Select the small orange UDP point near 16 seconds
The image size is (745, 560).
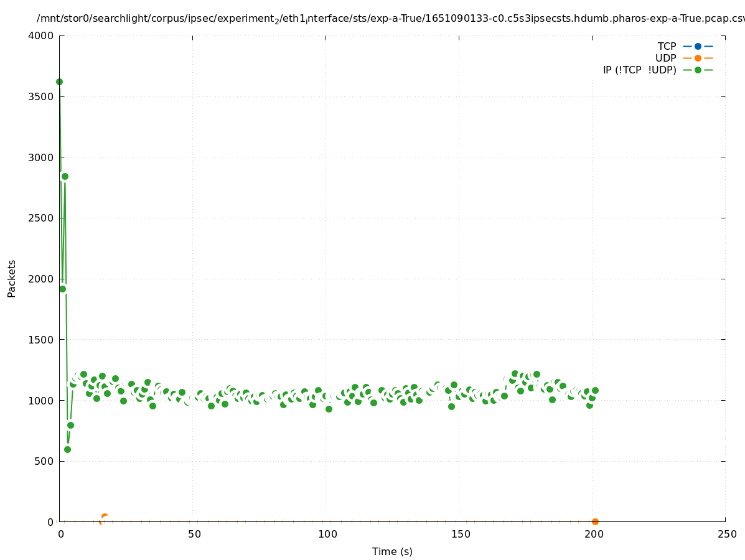click(105, 516)
